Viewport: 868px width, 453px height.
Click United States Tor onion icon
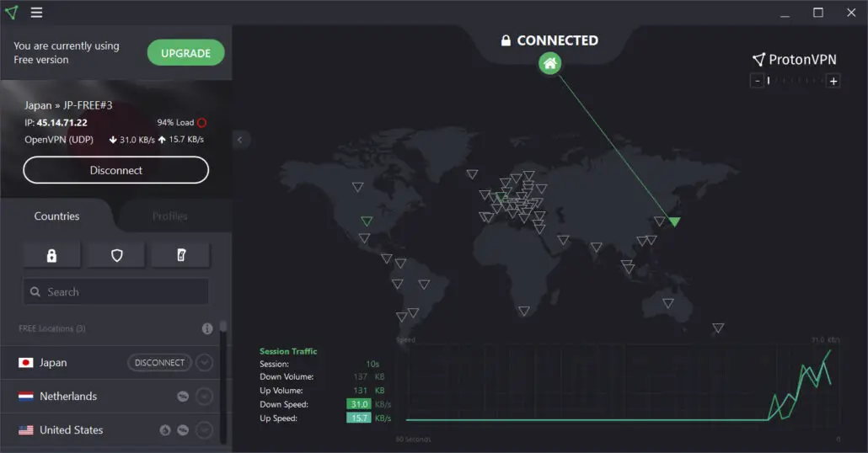(x=165, y=429)
